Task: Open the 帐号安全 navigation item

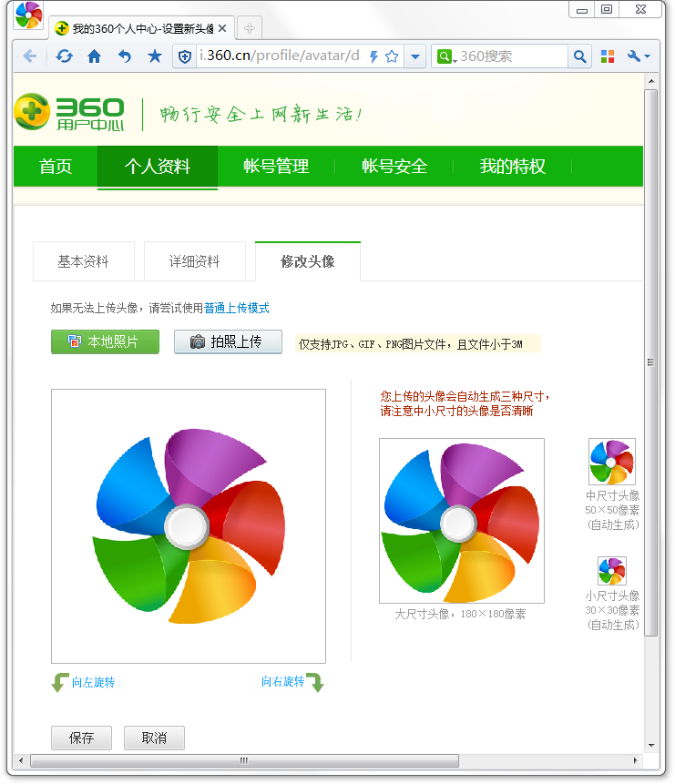Action: click(394, 166)
